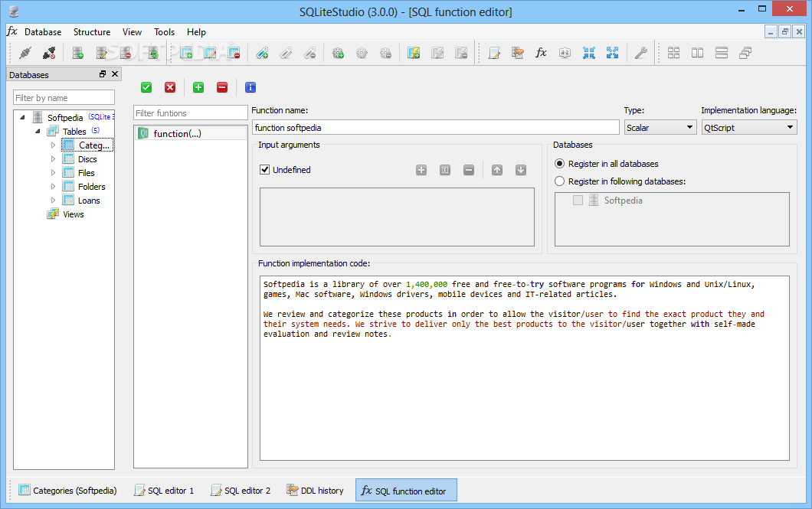Select Views node in database tree

pyautogui.click(x=73, y=214)
